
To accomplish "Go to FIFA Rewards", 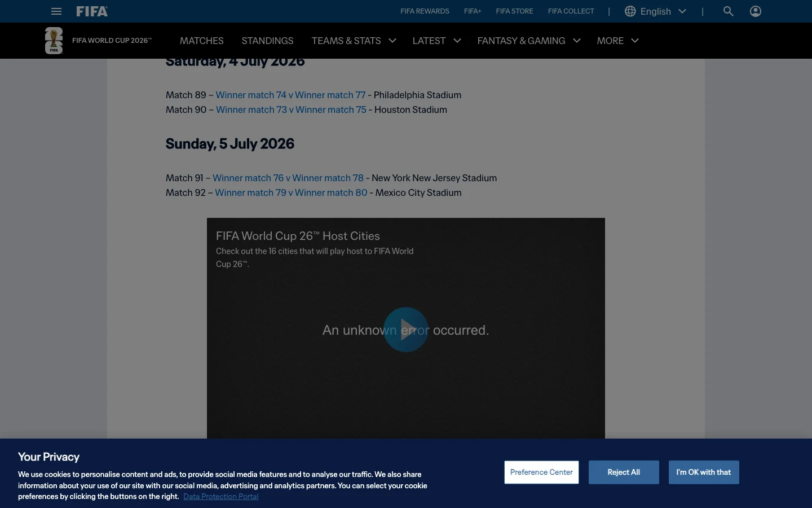I will [425, 11].
